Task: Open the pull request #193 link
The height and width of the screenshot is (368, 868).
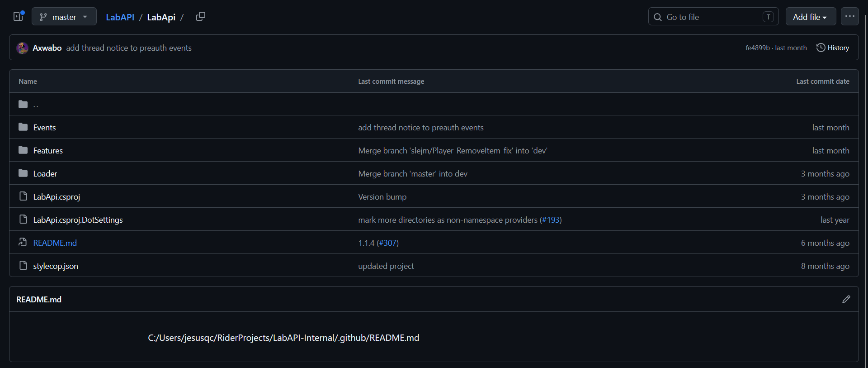Action: (x=551, y=220)
